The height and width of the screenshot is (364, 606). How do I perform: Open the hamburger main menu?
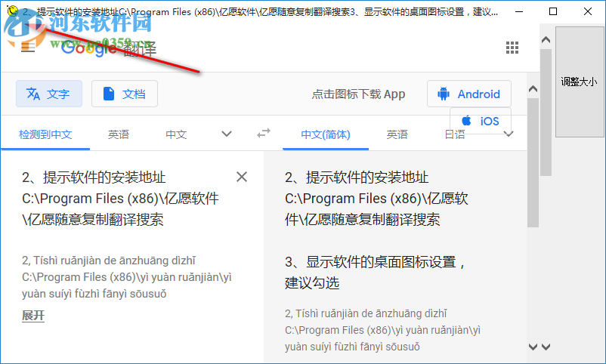pos(28,47)
